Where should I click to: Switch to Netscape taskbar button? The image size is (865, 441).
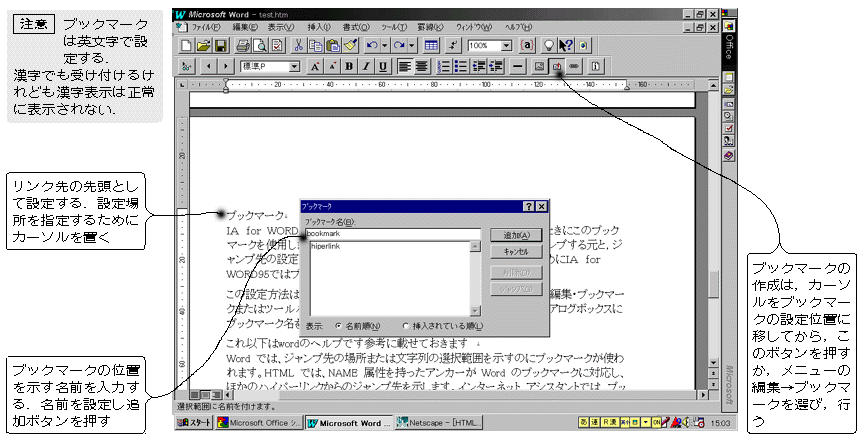coord(439,423)
